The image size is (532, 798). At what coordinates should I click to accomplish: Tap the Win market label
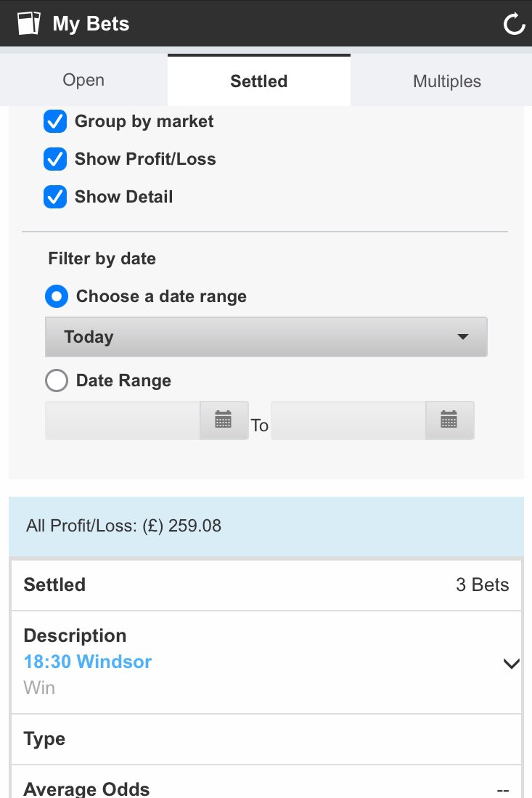39,688
